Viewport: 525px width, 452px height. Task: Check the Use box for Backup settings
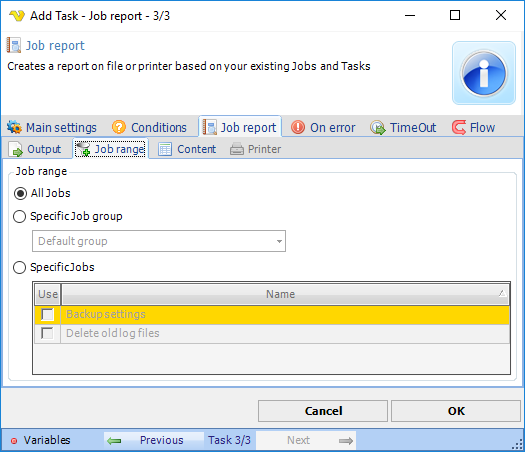tap(47, 314)
